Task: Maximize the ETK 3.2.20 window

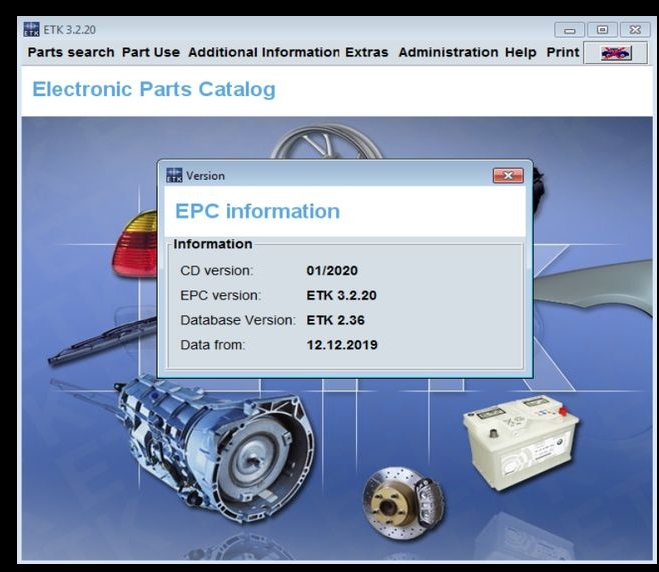Action: (602, 30)
